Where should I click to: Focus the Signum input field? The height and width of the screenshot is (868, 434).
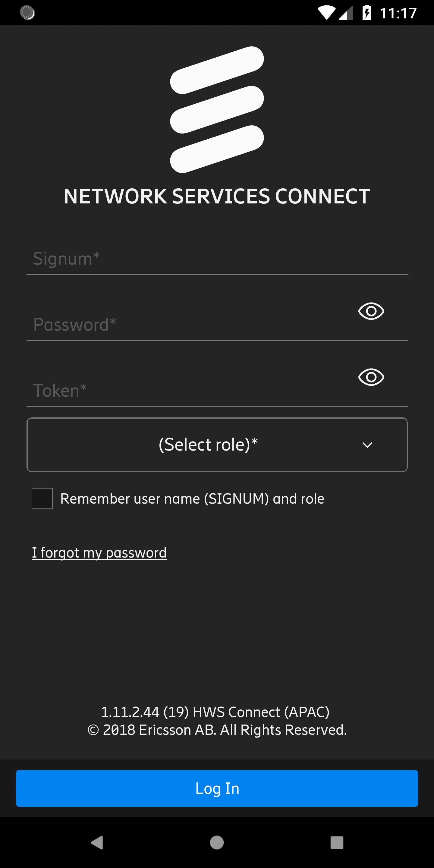217,259
